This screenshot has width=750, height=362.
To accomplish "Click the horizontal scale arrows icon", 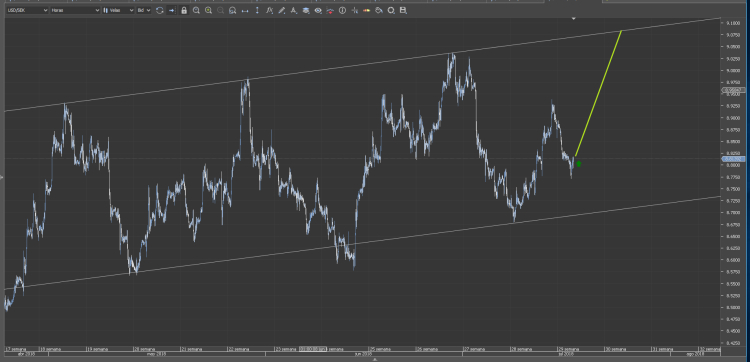I will tap(245, 10).
